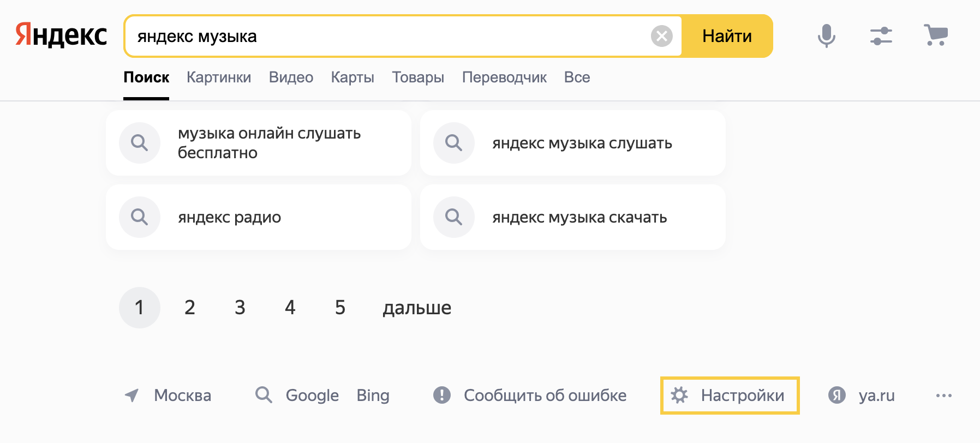Click the exclamation icon to report error
980x443 pixels.
(441, 395)
